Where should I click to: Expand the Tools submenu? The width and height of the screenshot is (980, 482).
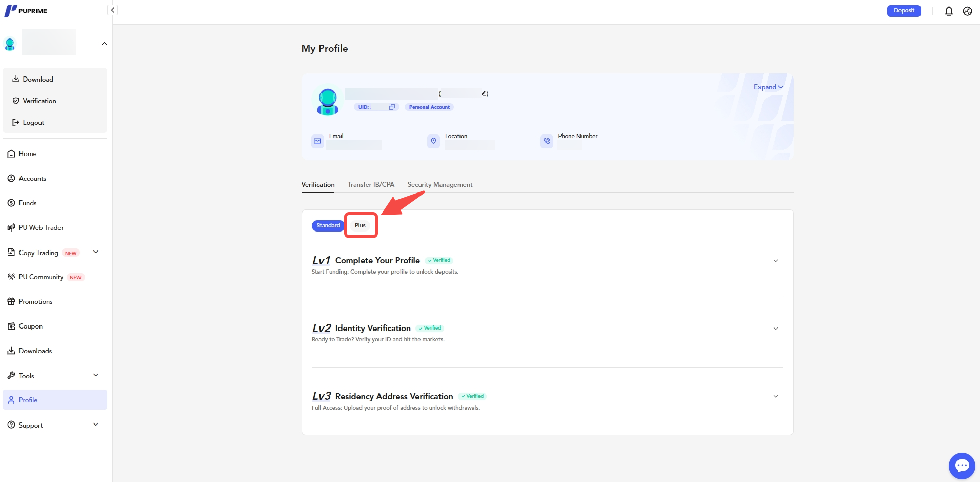click(96, 375)
